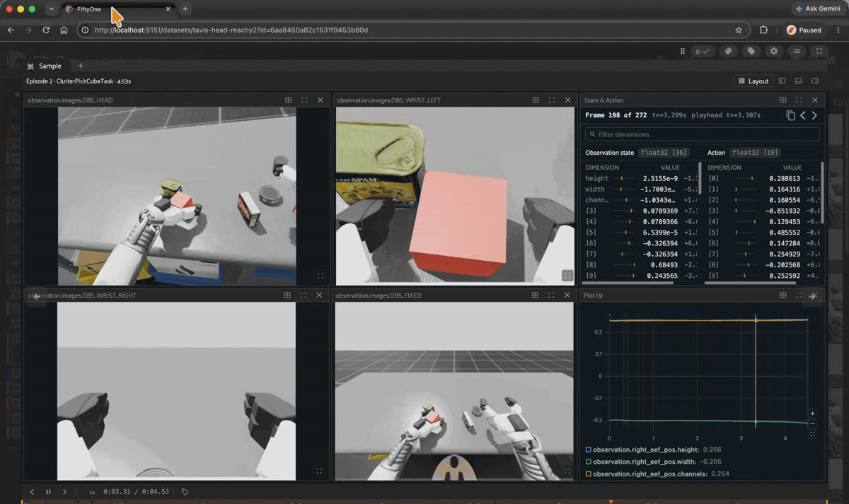The height and width of the screenshot is (504, 849).
Task: Maximize the OBS_HEAD panel
Action: [304, 100]
